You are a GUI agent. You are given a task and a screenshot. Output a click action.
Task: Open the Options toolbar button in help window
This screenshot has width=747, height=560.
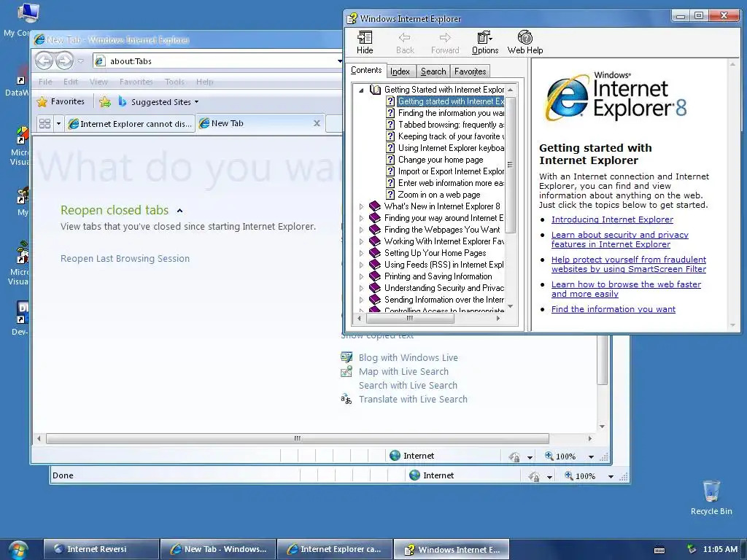pos(485,42)
